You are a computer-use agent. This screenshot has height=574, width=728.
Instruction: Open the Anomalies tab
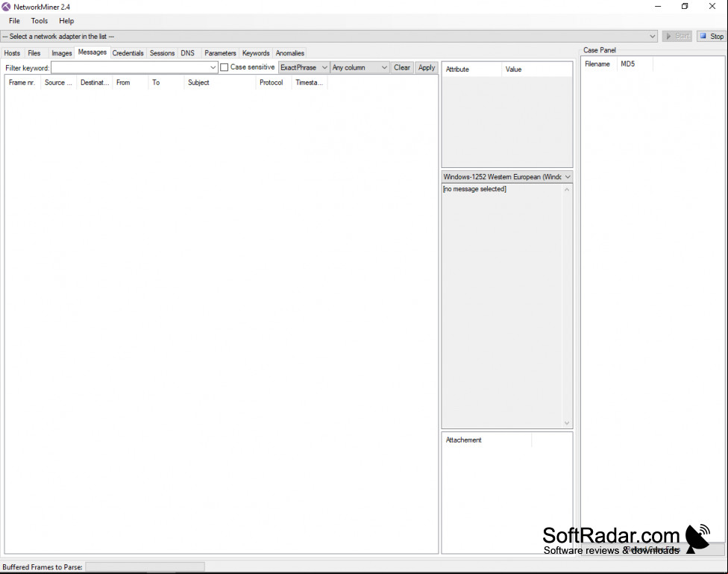tap(289, 53)
